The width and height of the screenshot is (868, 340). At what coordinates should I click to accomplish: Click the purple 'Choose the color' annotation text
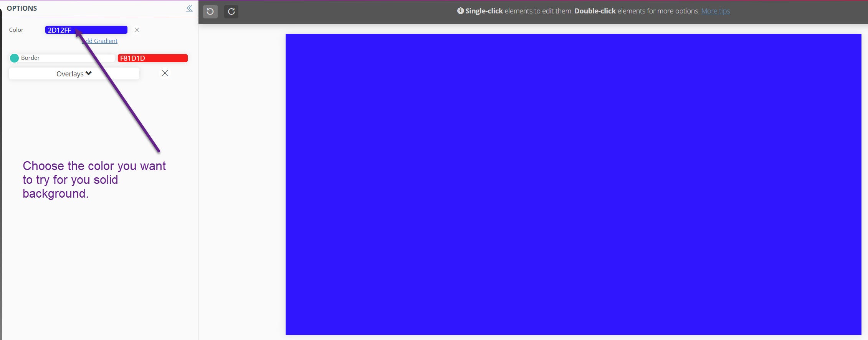(94, 180)
